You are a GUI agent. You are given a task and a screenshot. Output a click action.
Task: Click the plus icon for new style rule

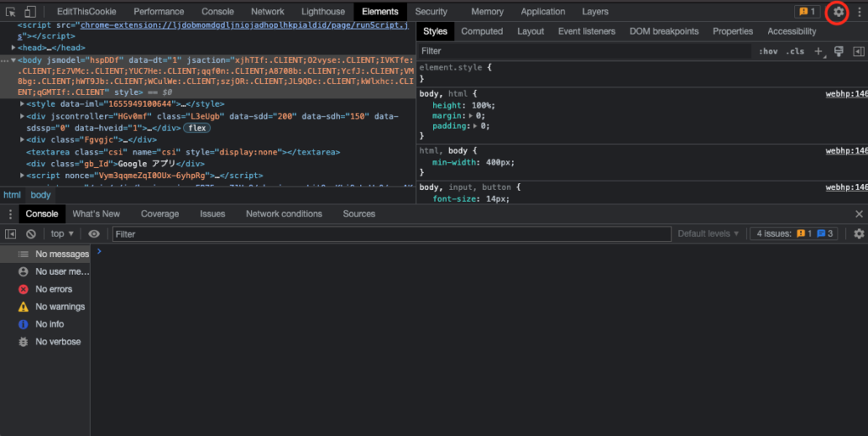(819, 52)
